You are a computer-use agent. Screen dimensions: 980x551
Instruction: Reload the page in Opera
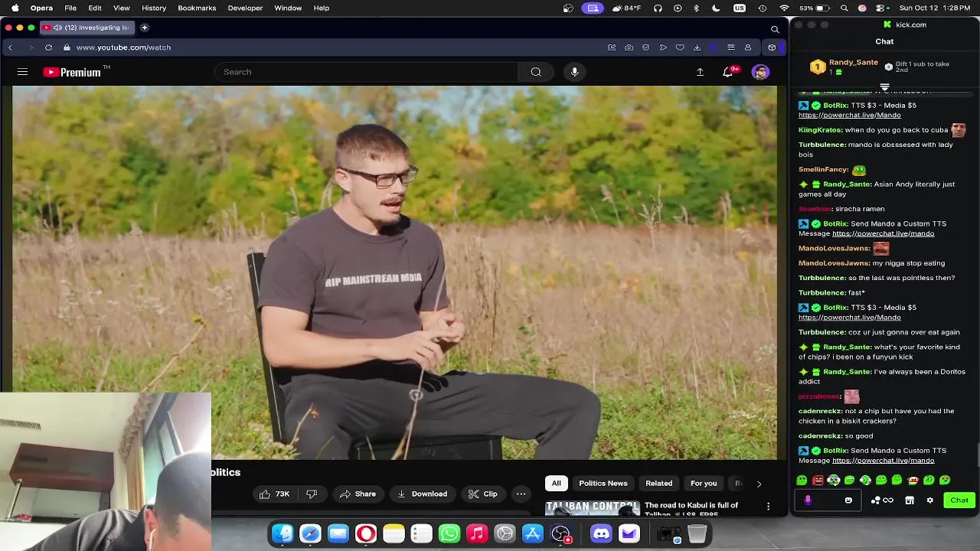[x=48, y=47]
